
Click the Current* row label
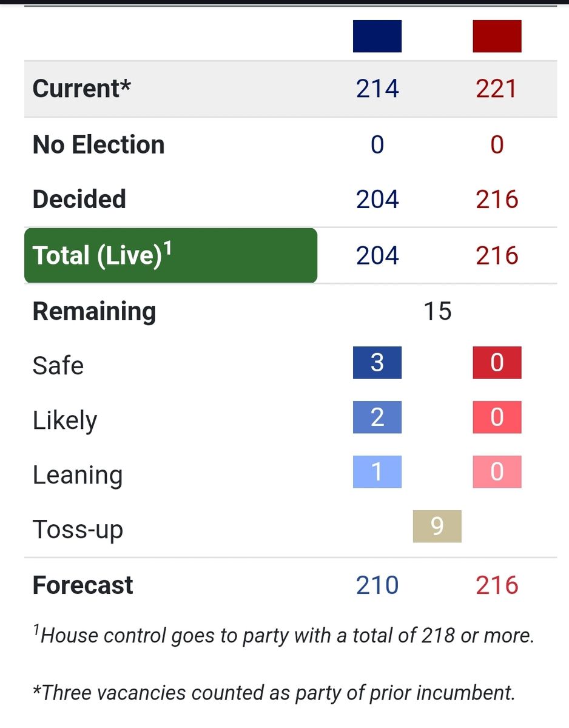coord(82,89)
